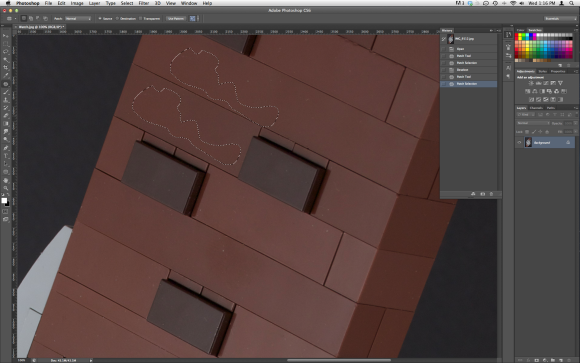
Task: Select the Source radio button
Action: 100,19
